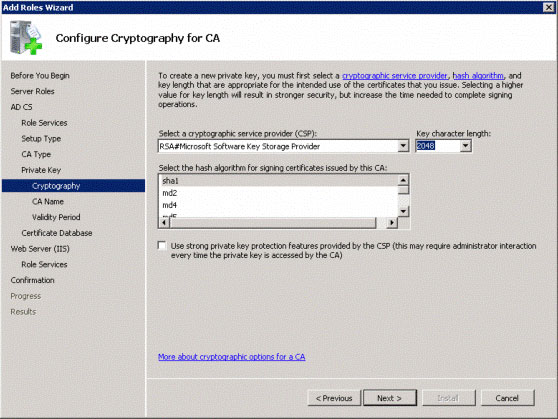Click the hash list scroll up arrow

point(403,180)
